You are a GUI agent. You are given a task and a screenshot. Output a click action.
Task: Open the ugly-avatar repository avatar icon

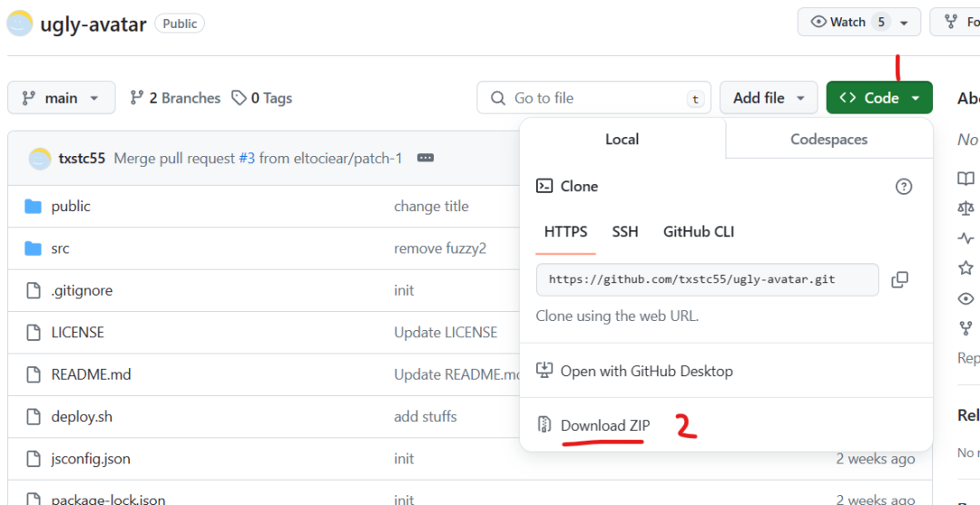pos(19,24)
